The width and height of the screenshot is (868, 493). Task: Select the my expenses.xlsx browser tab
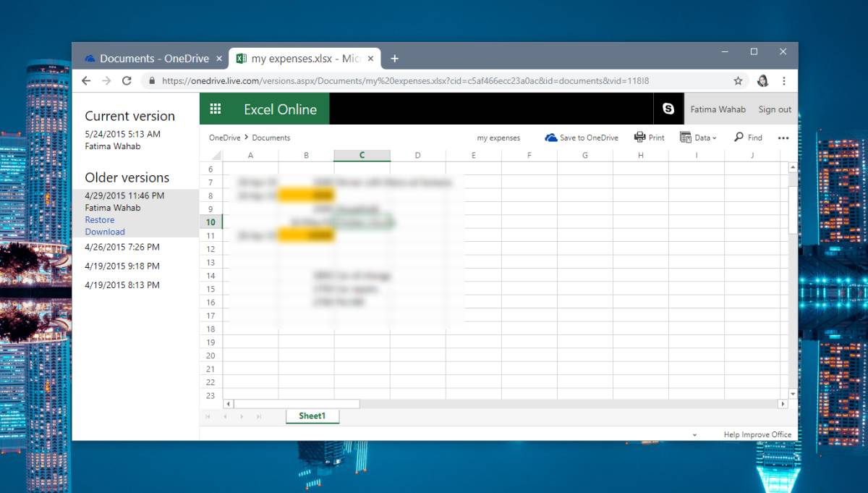(303, 59)
